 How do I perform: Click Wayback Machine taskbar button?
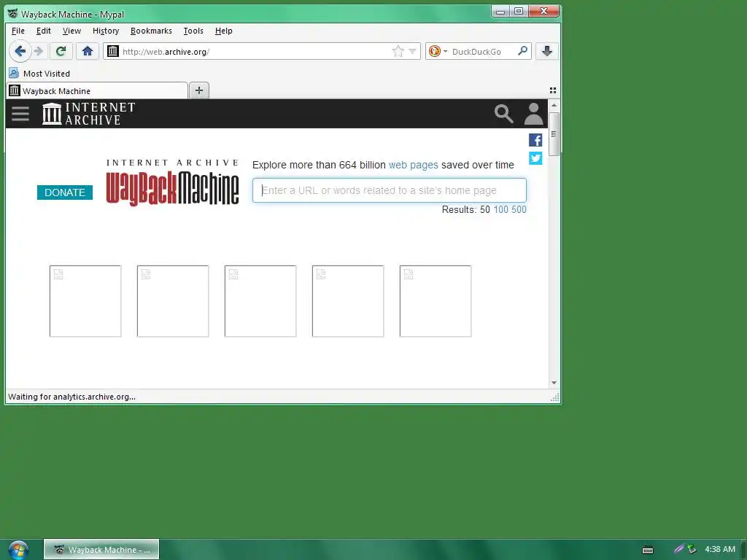point(101,550)
